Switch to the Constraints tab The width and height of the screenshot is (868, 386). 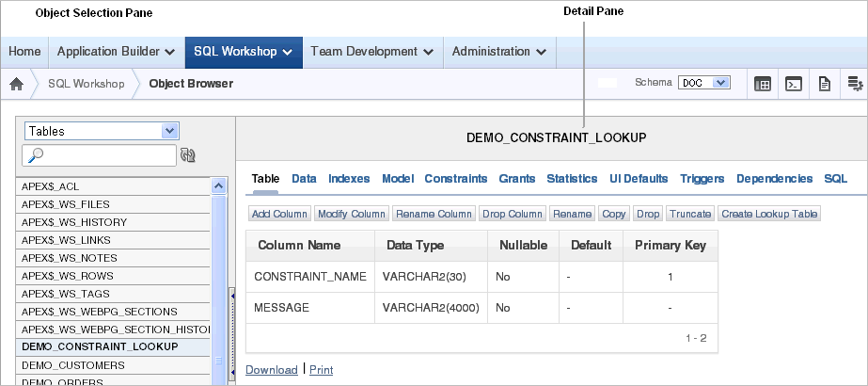click(455, 178)
